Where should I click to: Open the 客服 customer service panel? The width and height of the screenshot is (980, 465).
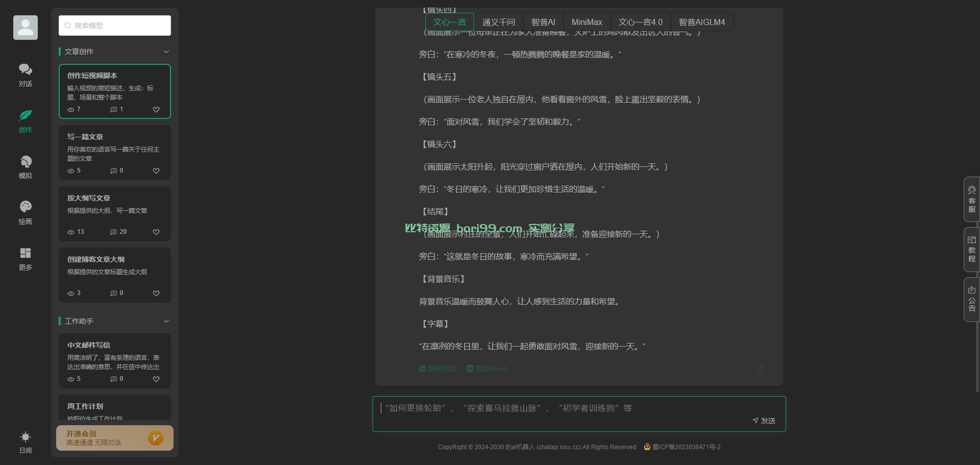pyautogui.click(x=972, y=199)
